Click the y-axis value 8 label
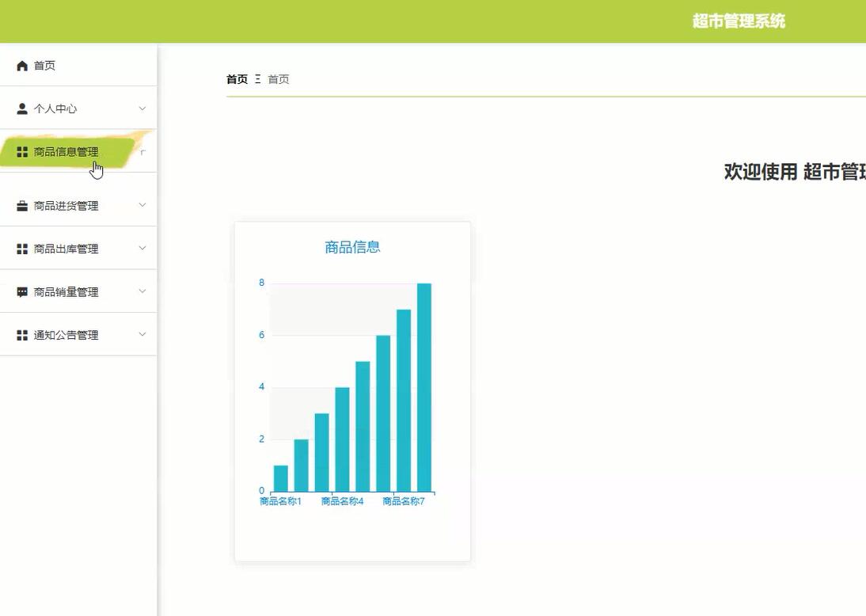This screenshot has height=616, width=866. point(262,283)
